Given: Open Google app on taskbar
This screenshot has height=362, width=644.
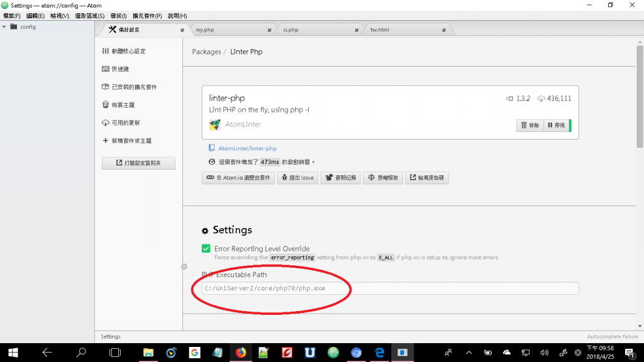Looking at the screenshot, I should (194, 353).
